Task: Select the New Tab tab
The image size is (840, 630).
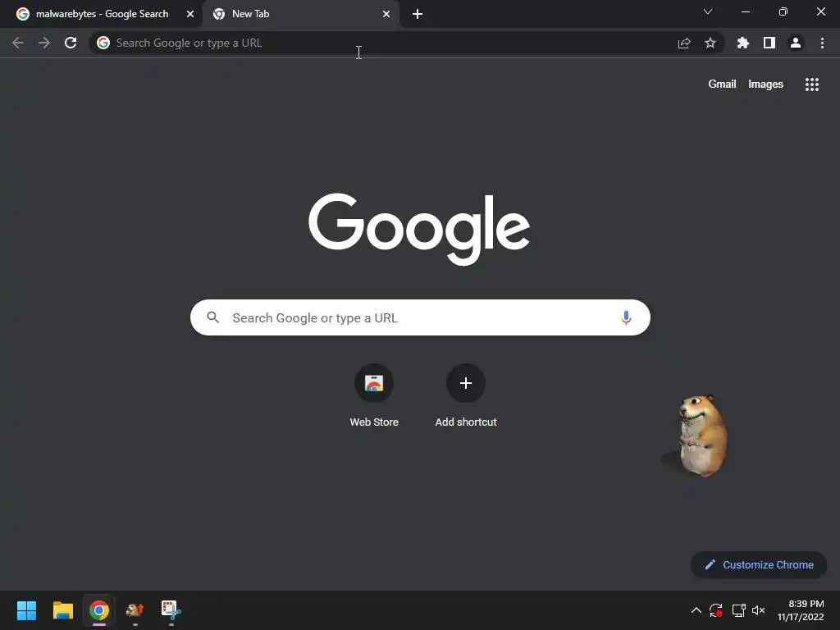Action: (301, 14)
